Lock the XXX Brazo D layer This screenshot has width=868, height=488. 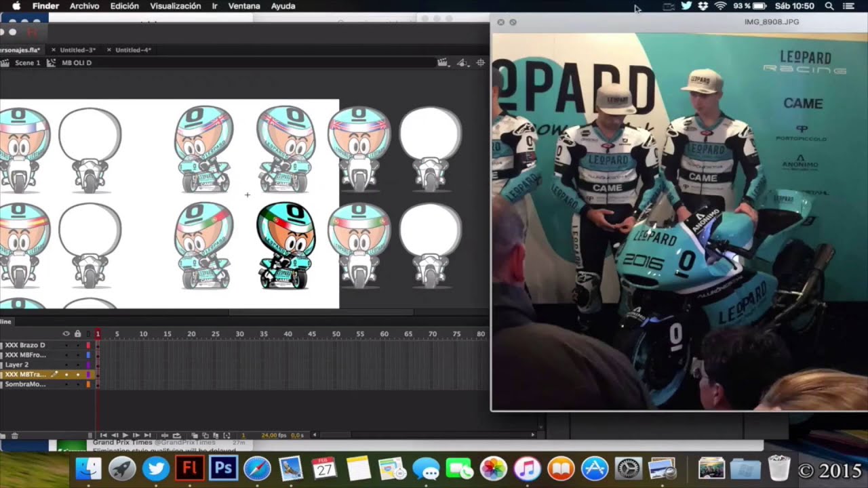point(78,345)
